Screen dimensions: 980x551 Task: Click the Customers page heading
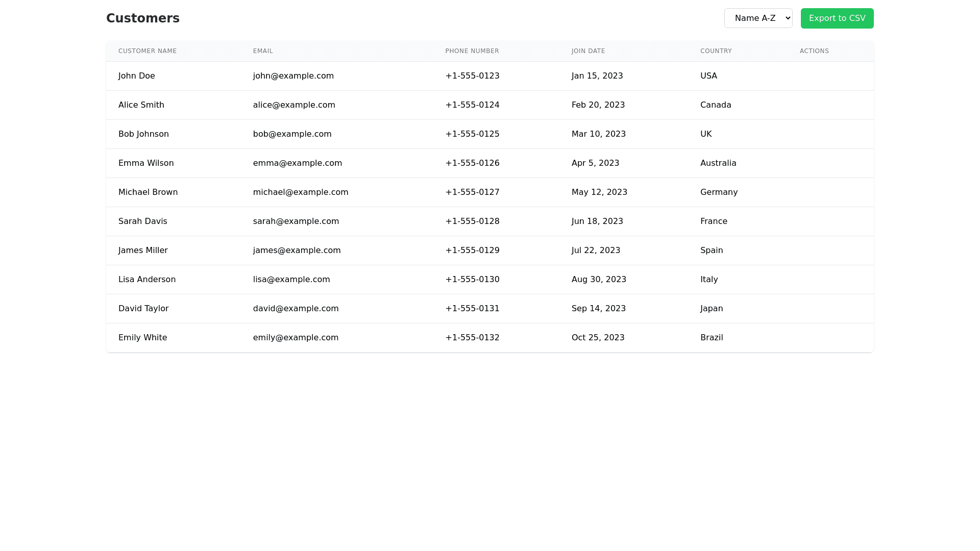click(143, 18)
